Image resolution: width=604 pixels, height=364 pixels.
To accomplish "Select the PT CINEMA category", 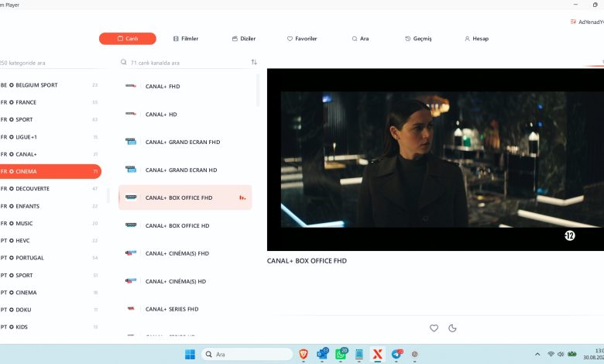I will 50,293.
